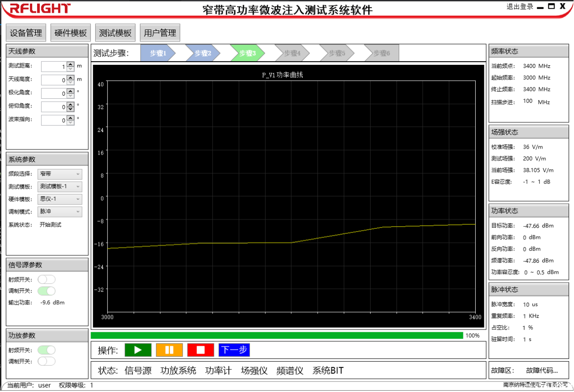Viewport: 574px width, 392px height.
Task: Expand the 测试模板 dropdown list
Action: pyautogui.click(x=60, y=186)
